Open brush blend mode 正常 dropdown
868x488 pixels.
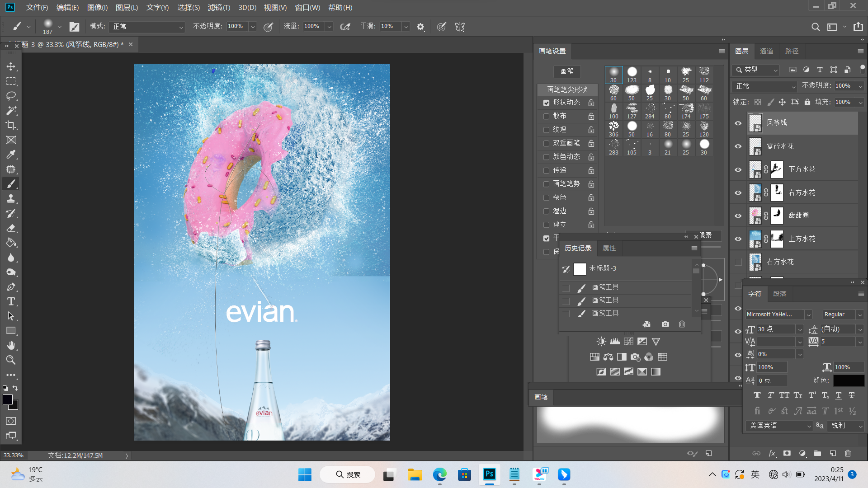[147, 27]
